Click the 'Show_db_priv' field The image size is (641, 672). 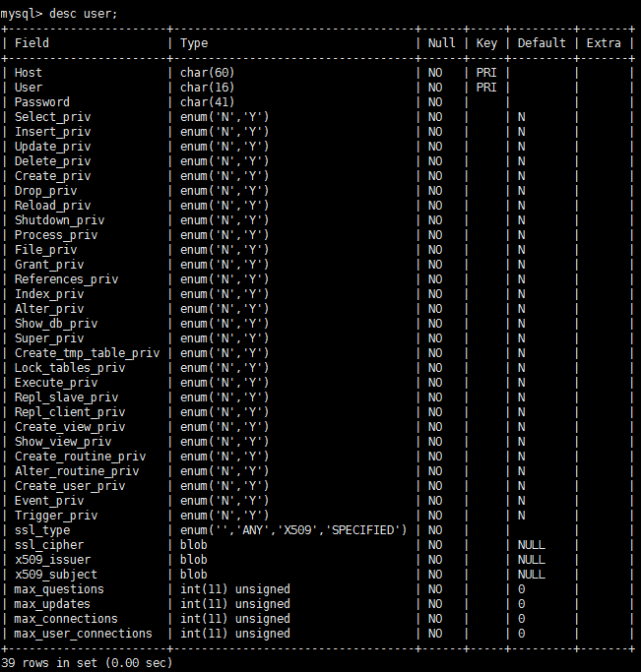click(x=56, y=324)
